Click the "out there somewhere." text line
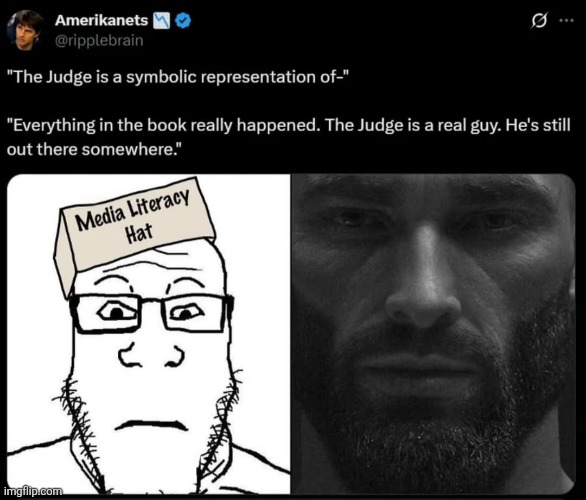 pos(94,150)
